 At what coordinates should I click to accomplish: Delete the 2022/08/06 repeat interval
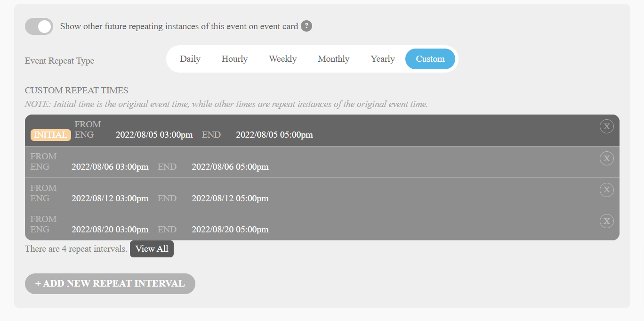coord(606,158)
